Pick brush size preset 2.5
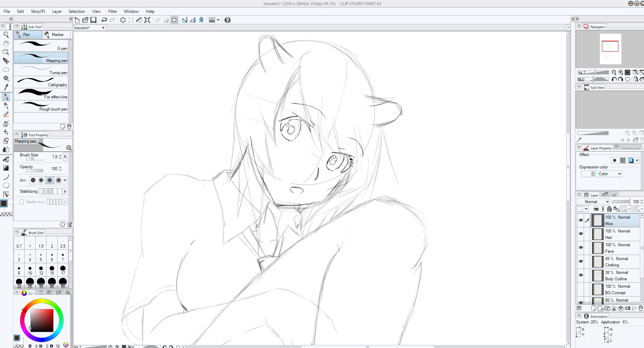Viewport: 644px width, 348px height. 63,243
